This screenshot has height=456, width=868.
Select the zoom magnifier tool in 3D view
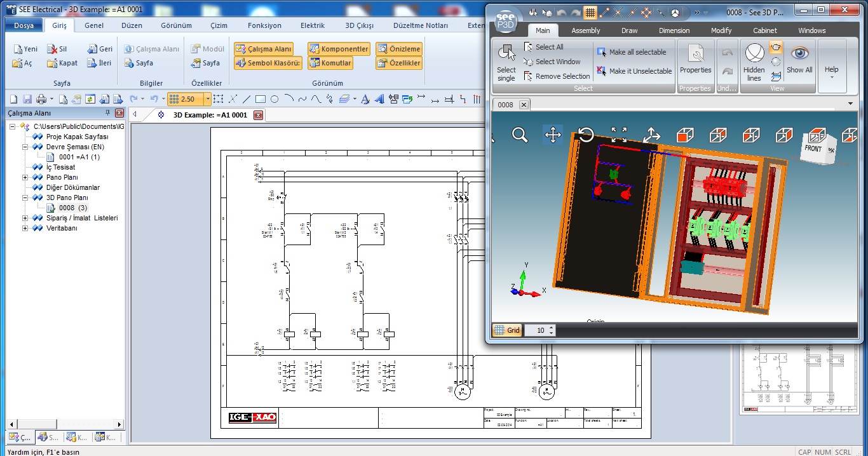520,135
